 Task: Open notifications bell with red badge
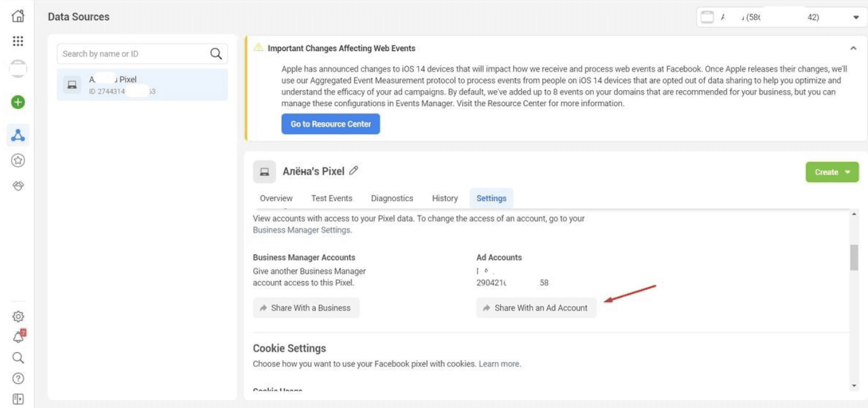(18, 336)
